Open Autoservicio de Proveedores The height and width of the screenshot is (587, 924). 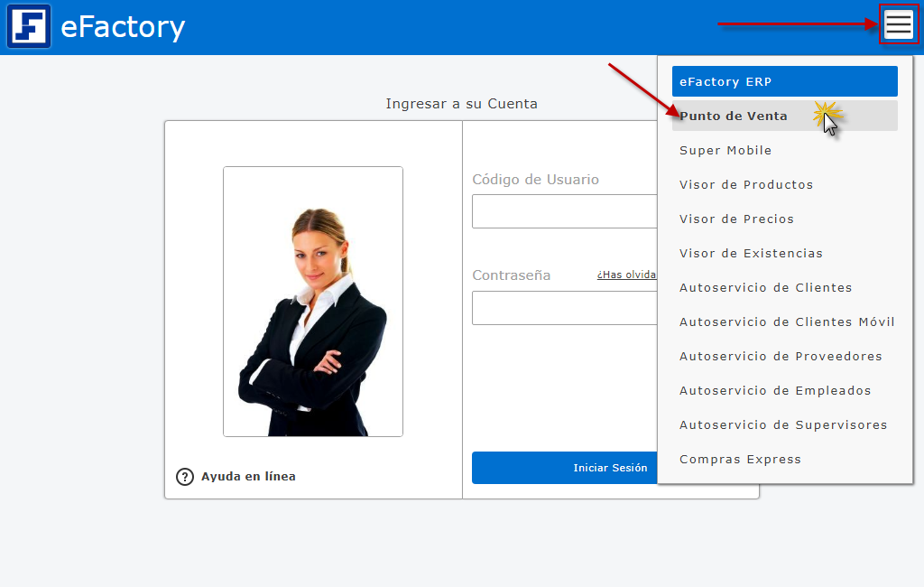coord(784,356)
